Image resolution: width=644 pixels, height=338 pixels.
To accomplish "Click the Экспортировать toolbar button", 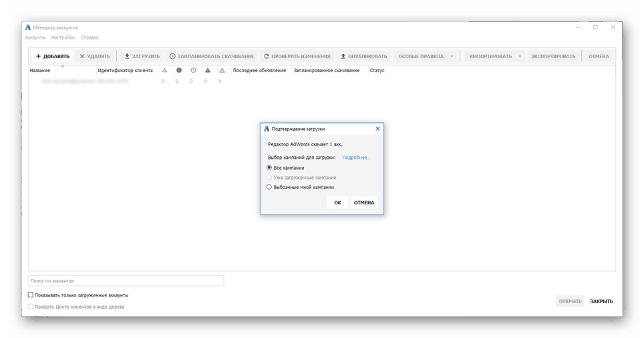I will pos(553,56).
